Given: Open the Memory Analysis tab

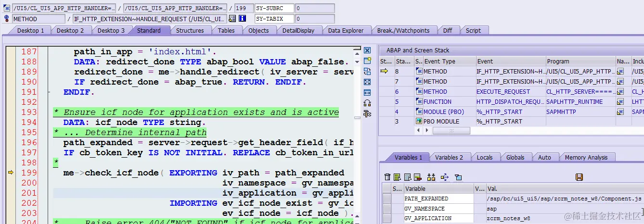Looking at the screenshot, I should pos(586,158).
